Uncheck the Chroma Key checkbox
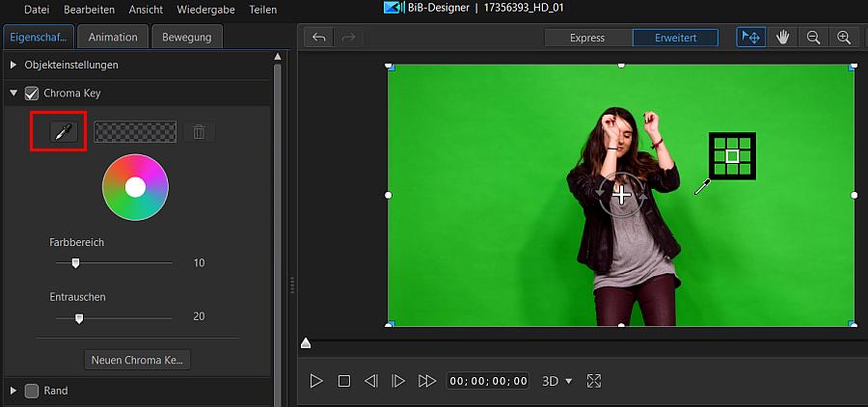Image resolution: width=868 pixels, height=407 pixels. click(x=32, y=94)
